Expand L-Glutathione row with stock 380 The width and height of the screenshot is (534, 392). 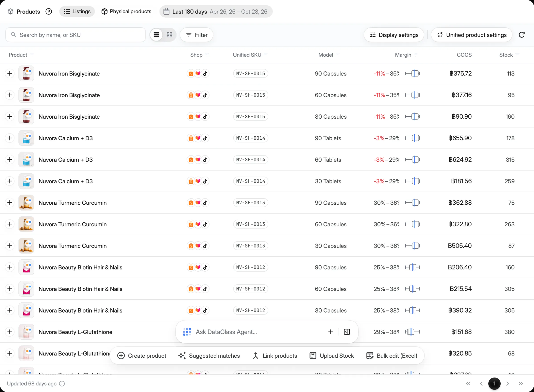pyautogui.click(x=10, y=332)
